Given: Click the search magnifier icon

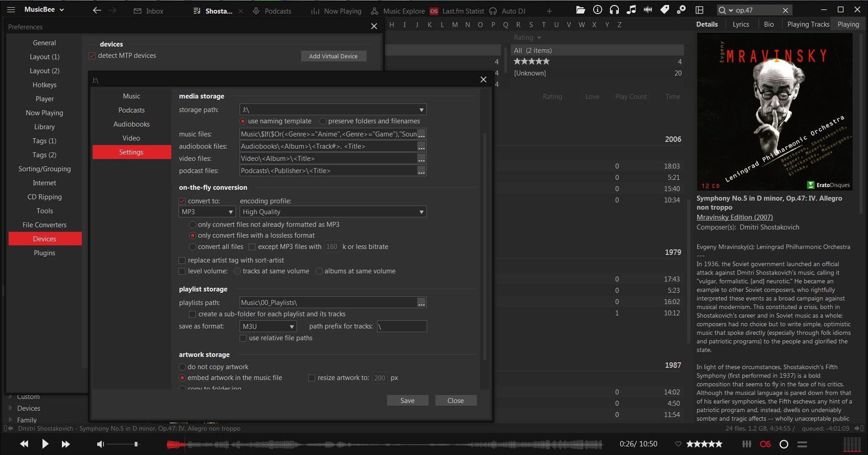Looking at the screenshot, I should [x=722, y=10].
